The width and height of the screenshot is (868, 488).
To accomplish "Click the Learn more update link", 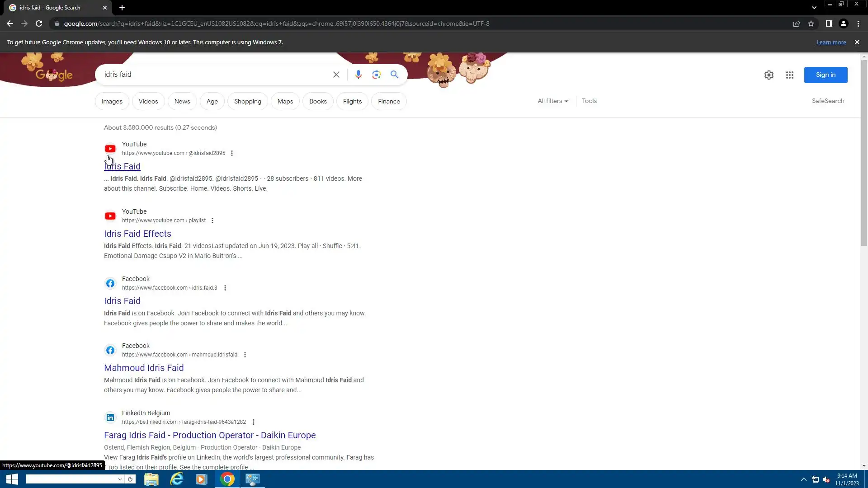I will click(x=831, y=42).
